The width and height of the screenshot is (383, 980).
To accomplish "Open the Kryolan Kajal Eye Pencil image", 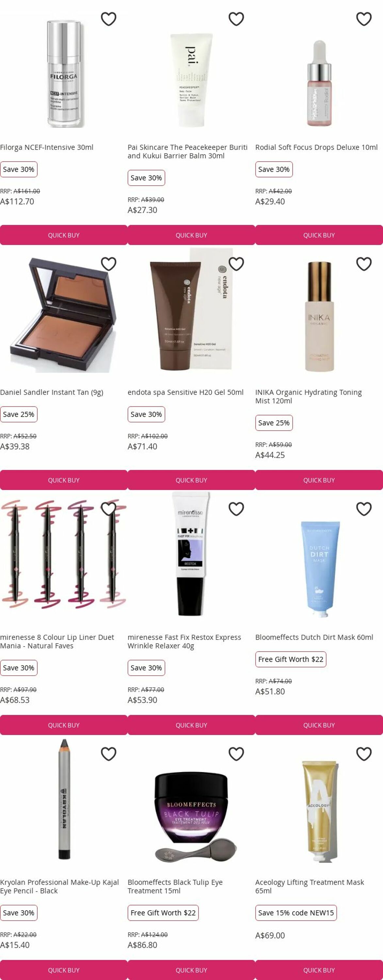I will (x=64, y=799).
